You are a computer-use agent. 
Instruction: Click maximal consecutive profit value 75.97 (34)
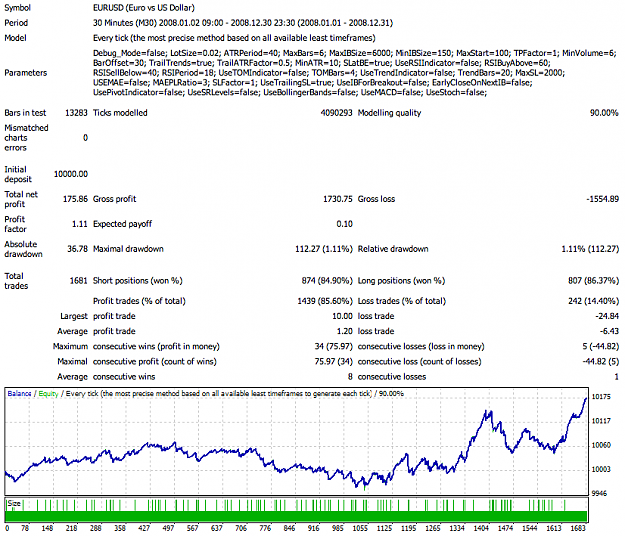334,361
